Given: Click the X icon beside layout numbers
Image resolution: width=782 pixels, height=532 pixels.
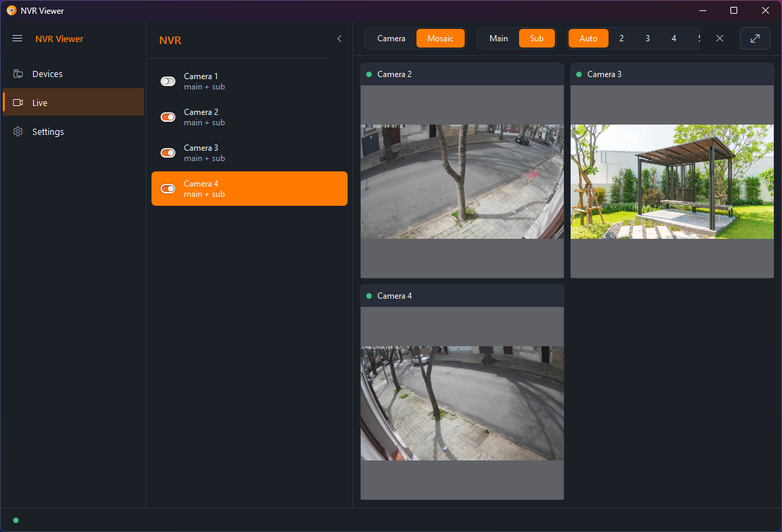Looking at the screenshot, I should point(719,39).
